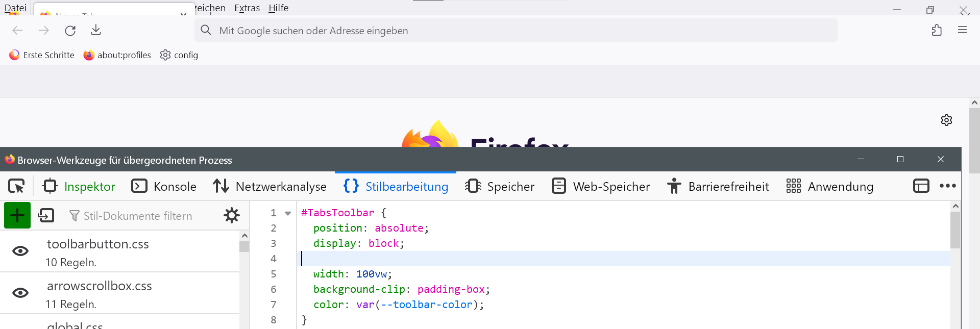Click the 'position: absolute;' code line
Screen dimensions: 980x329
click(x=371, y=228)
